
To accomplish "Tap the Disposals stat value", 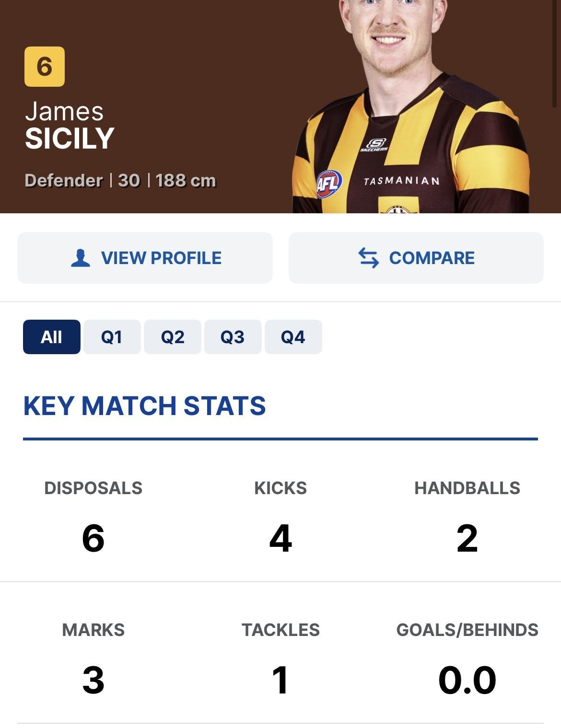I will pyautogui.click(x=93, y=538).
